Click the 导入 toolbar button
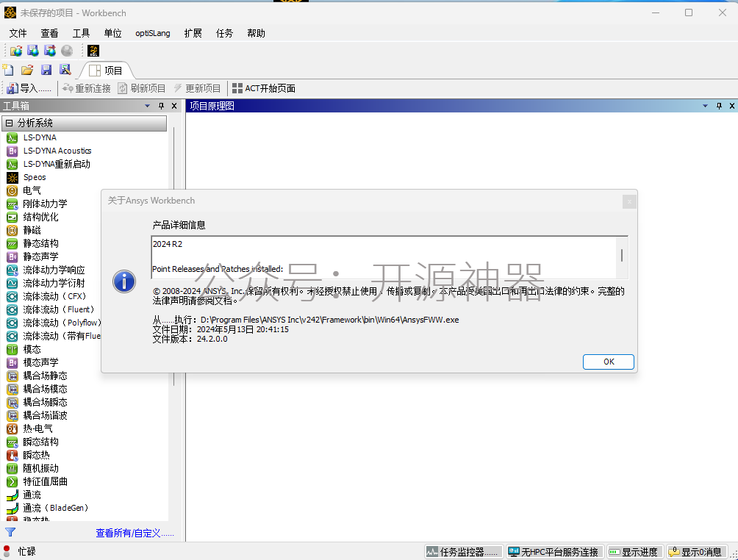The width and height of the screenshot is (738, 560). point(29,88)
